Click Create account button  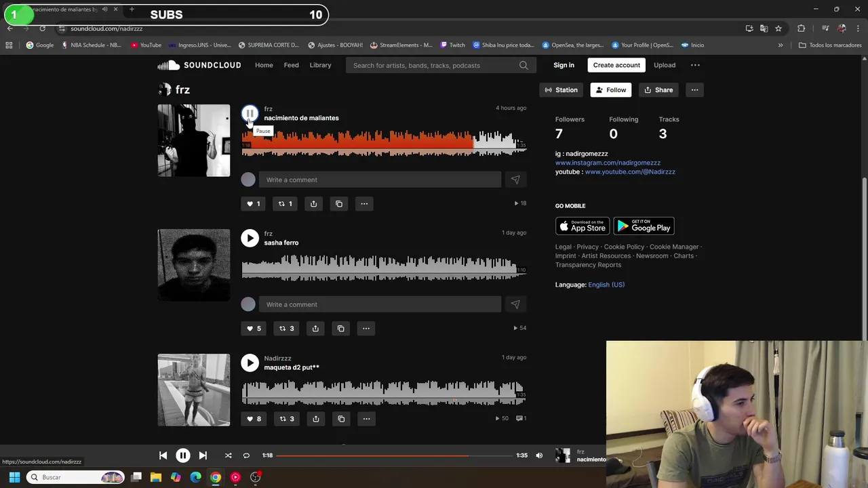(616, 65)
